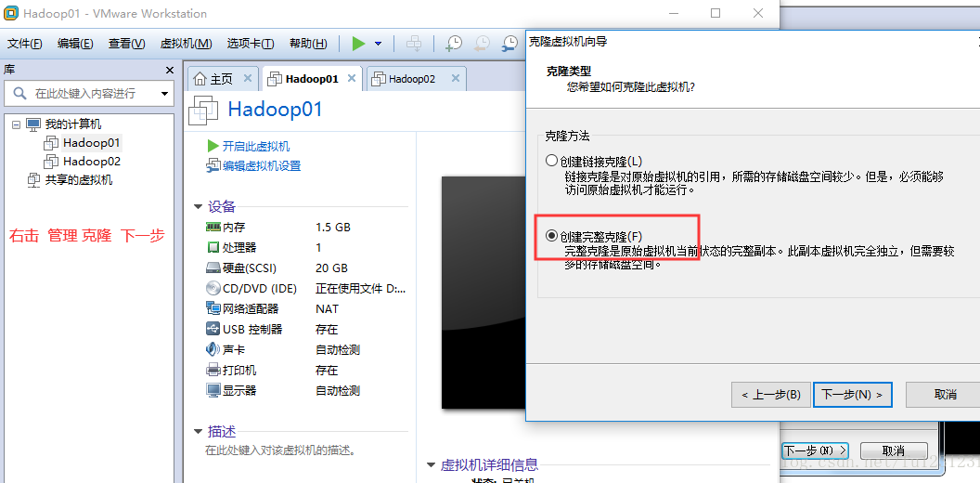Open the 文件(F) menu
The image size is (980, 483).
(x=25, y=43)
